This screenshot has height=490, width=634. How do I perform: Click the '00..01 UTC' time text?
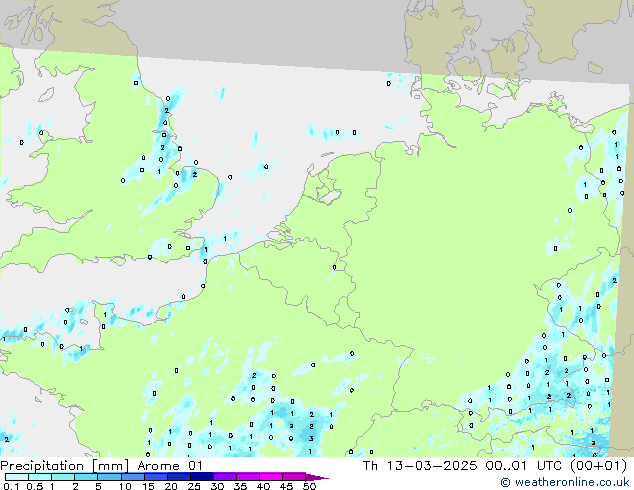point(524,466)
